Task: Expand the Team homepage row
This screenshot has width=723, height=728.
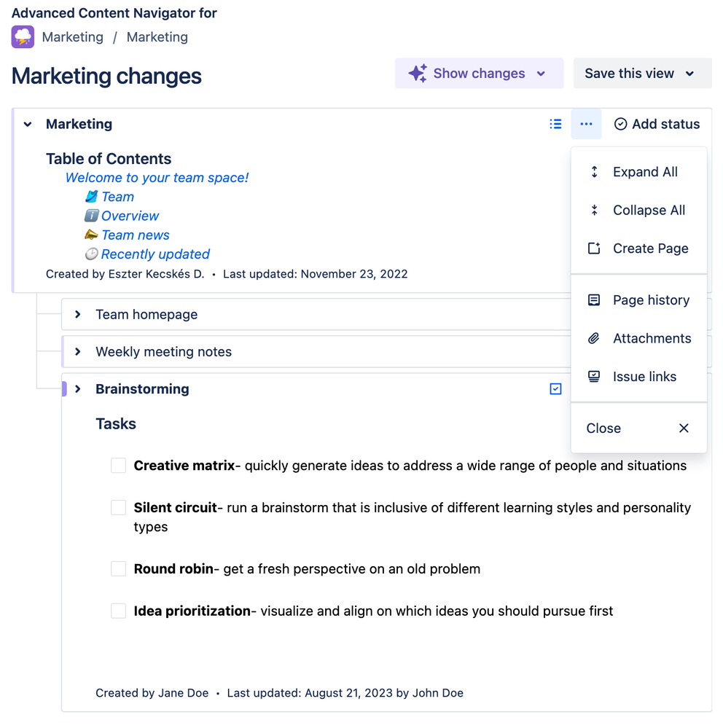Action: [x=78, y=315]
